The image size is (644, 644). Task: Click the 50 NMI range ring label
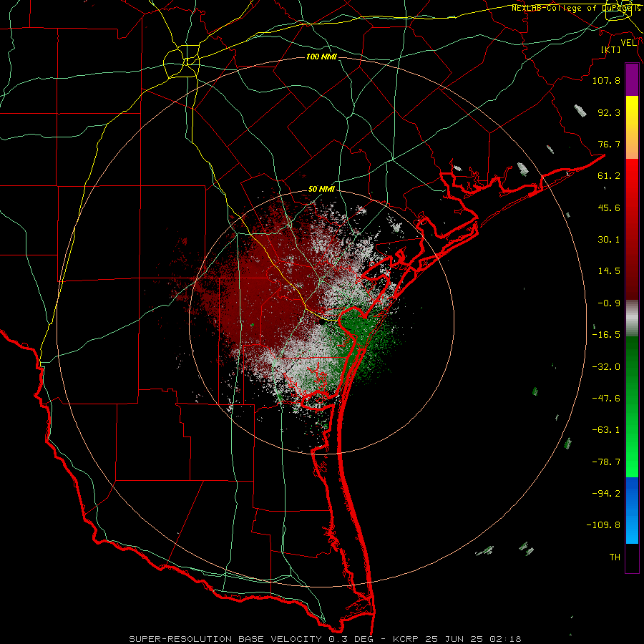[321, 189]
